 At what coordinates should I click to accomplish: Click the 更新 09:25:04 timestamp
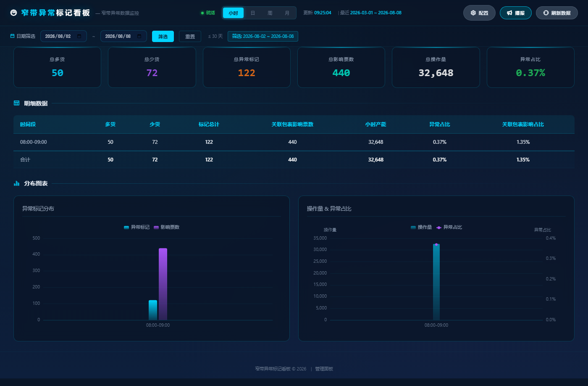click(x=317, y=13)
